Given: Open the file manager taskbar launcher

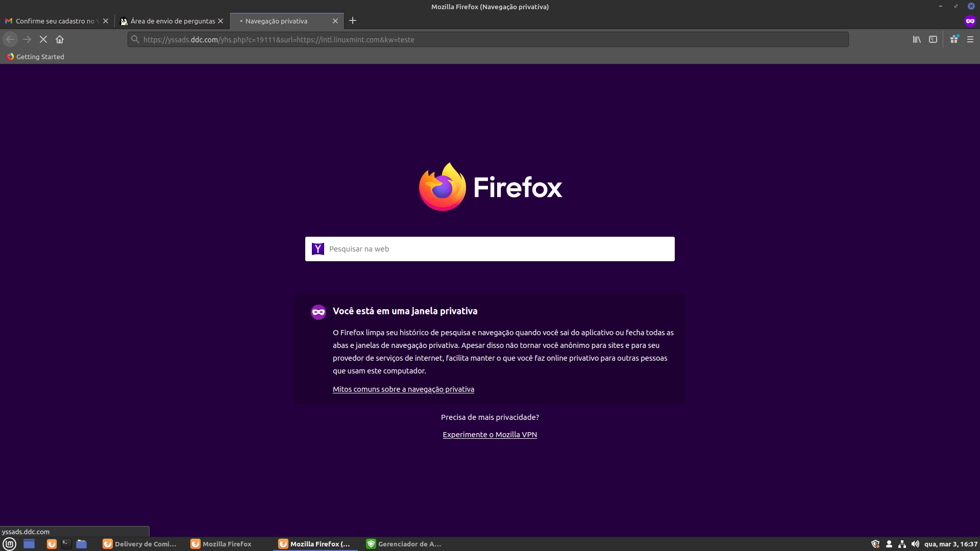Looking at the screenshot, I should [81, 544].
